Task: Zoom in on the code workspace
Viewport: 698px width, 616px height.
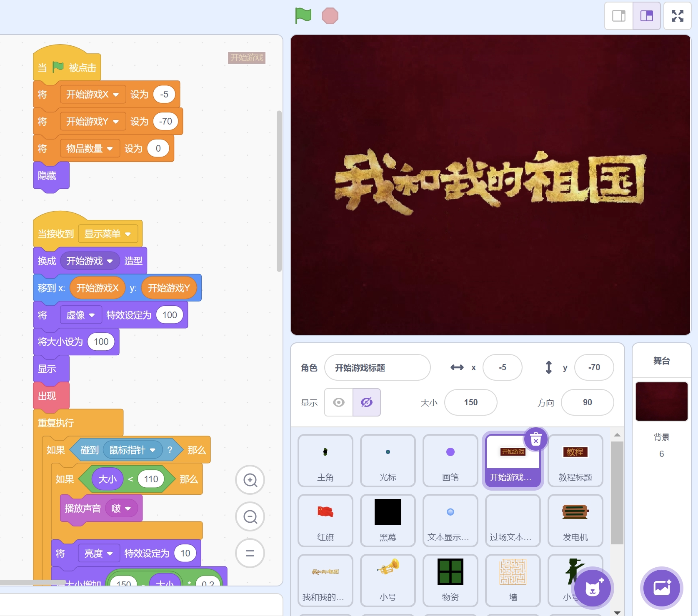Action: 250,480
